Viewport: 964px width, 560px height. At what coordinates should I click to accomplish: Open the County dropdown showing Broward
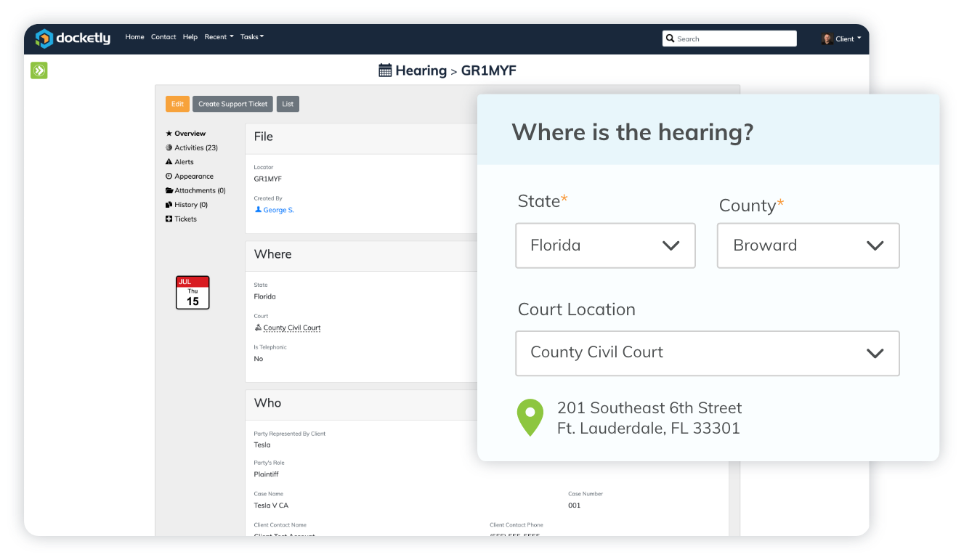pyautogui.click(x=808, y=245)
